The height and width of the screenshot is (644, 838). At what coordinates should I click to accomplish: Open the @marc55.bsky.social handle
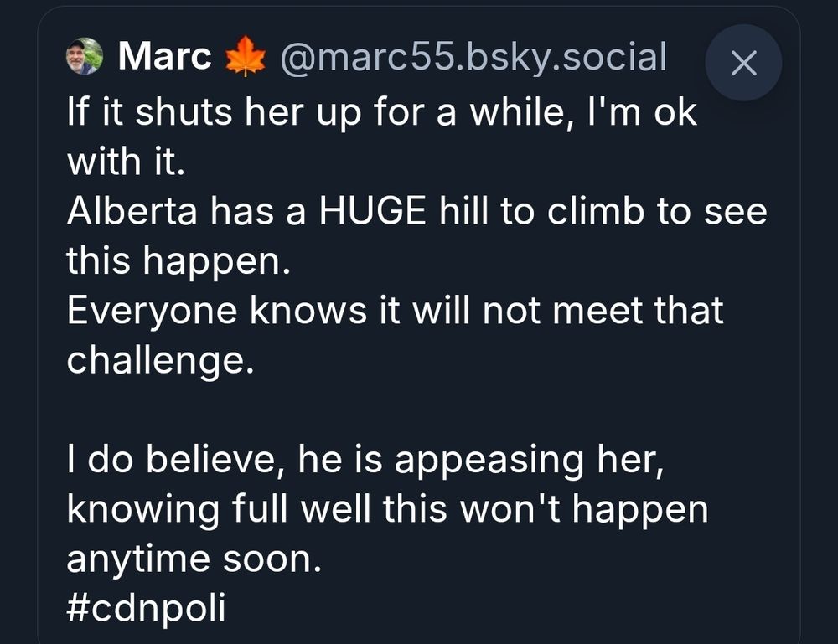[474, 56]
